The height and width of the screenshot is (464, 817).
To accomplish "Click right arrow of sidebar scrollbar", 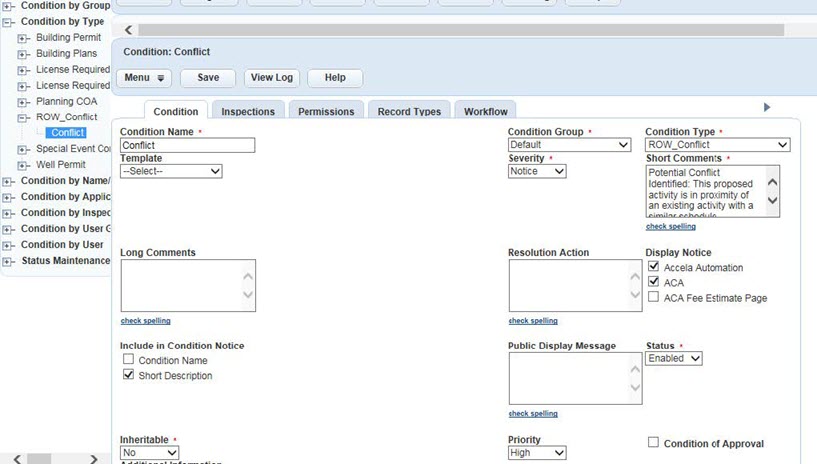I will 94,459.
